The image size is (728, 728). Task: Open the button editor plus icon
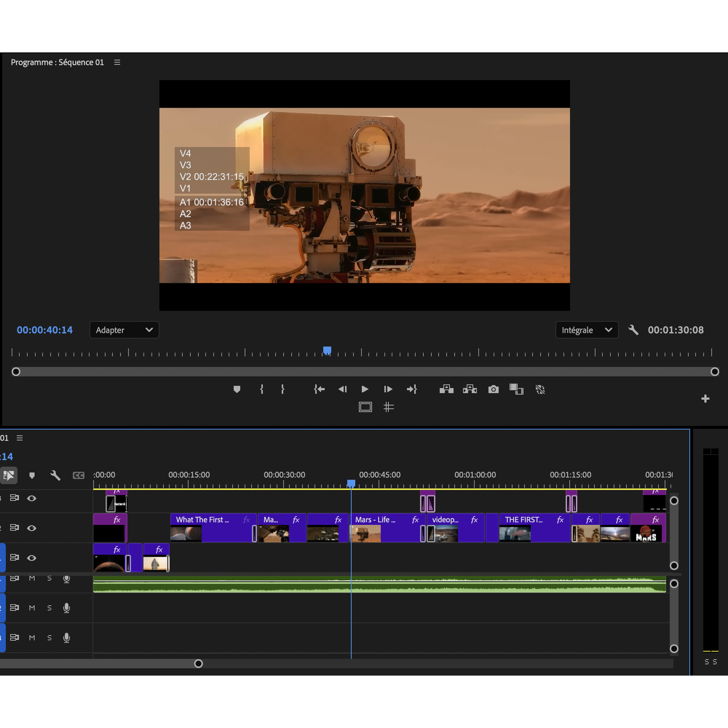point(705,399)
